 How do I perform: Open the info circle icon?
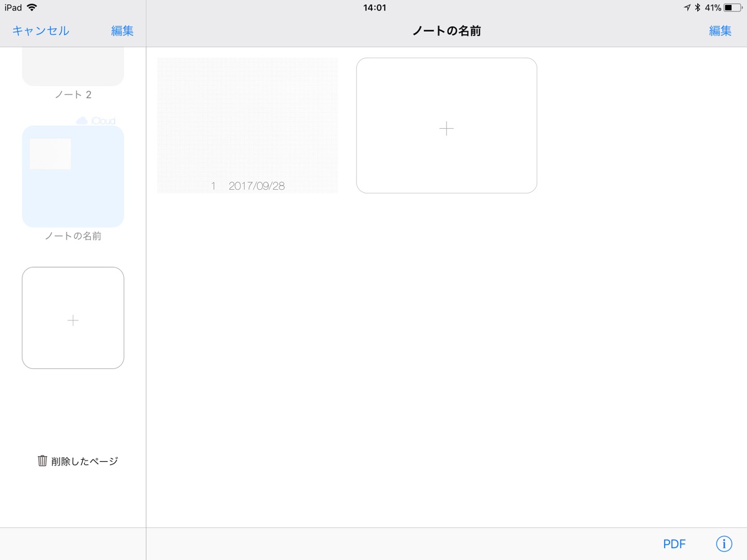(x=724, y=544)
